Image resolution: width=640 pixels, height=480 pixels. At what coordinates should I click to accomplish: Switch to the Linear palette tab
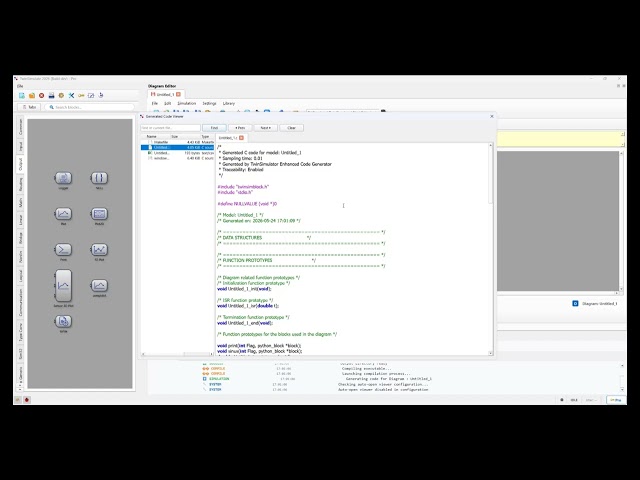click(x=20, y=220)
